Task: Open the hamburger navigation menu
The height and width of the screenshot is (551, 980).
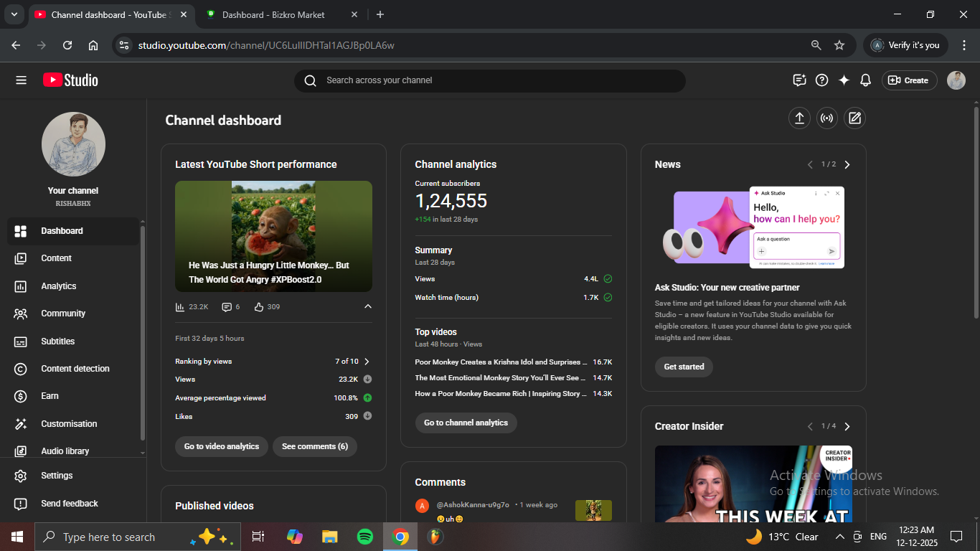Action: (x=21, y=80)
